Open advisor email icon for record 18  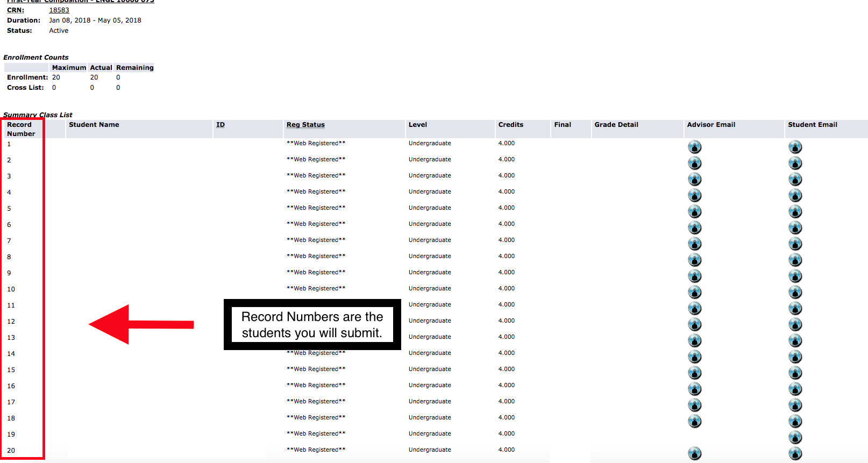(694, 421)
